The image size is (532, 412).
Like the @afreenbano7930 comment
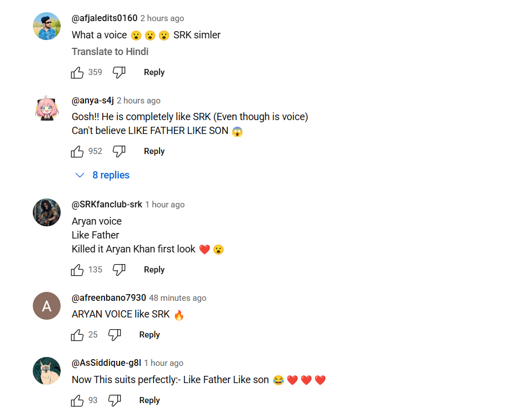[x=77, y=335]
